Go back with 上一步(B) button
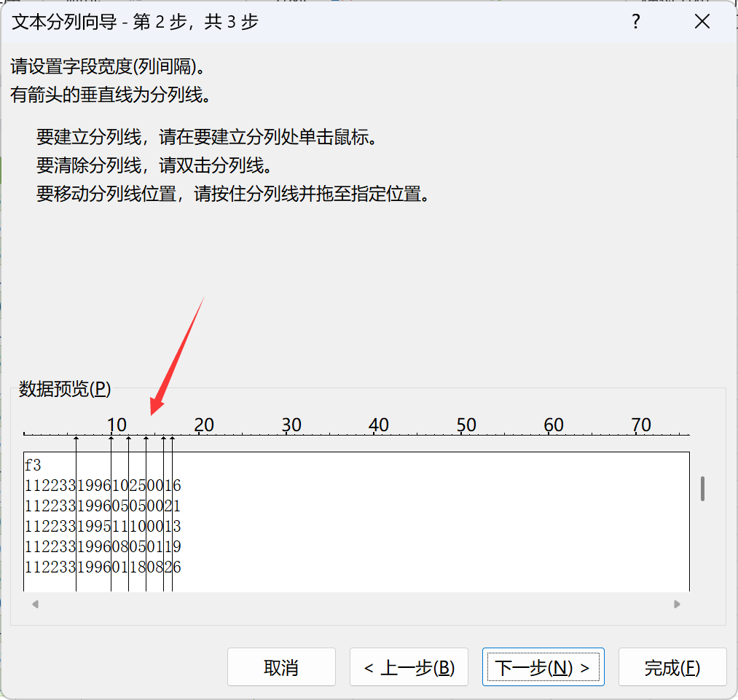 pyautogui.click(x=409, y=667)
